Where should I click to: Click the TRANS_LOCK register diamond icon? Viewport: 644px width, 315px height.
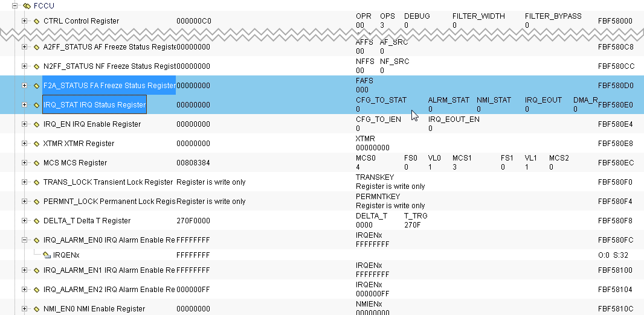pyautogui.click(x=37, y=182)
